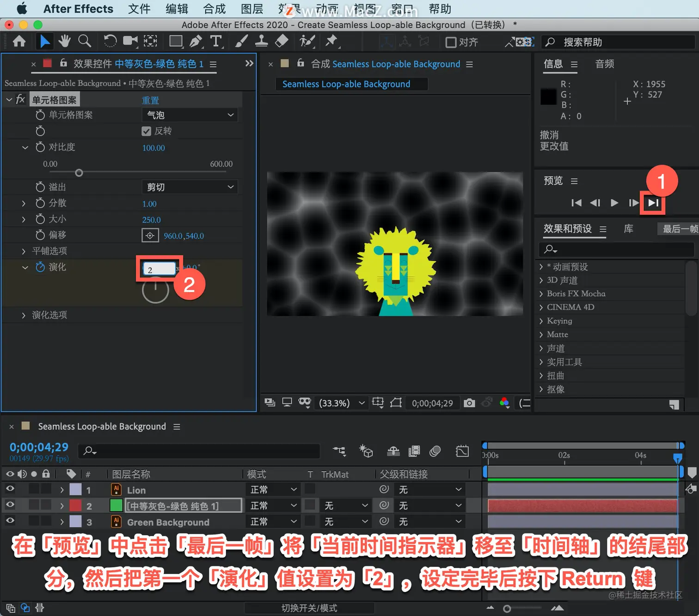The height and width of the screenshot is (616, 699).
Task: Hide the 中等灰色-绿色 纯色 1 layer eye
Action: tap(10, 505)
